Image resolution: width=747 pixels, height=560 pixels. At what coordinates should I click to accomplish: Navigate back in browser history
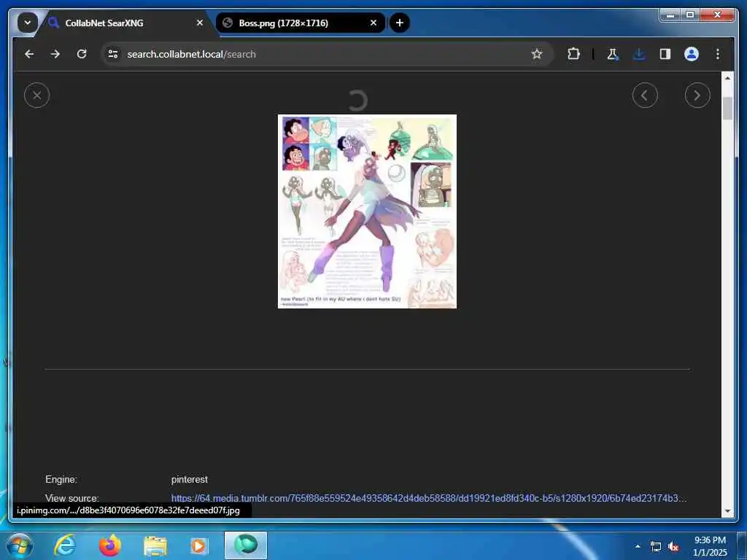(29, 54)
